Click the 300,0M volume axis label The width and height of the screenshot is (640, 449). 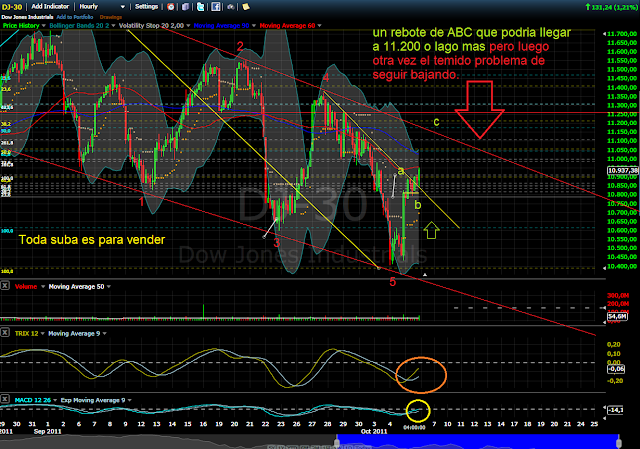tap(618, 296)
